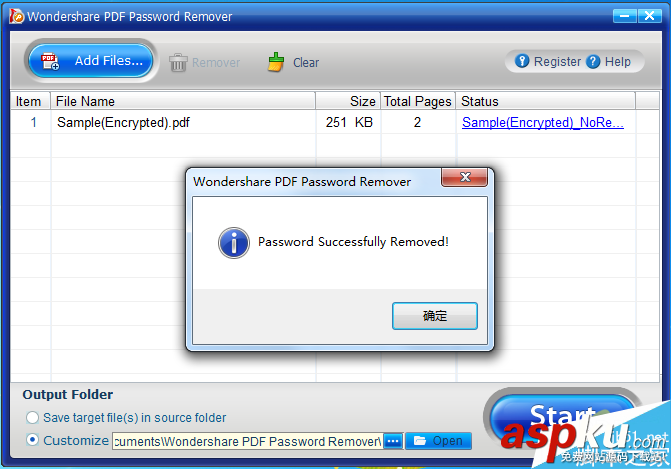Click the Remover trash can icon
This screenshot has height=469, width=671.
[178, 62]
